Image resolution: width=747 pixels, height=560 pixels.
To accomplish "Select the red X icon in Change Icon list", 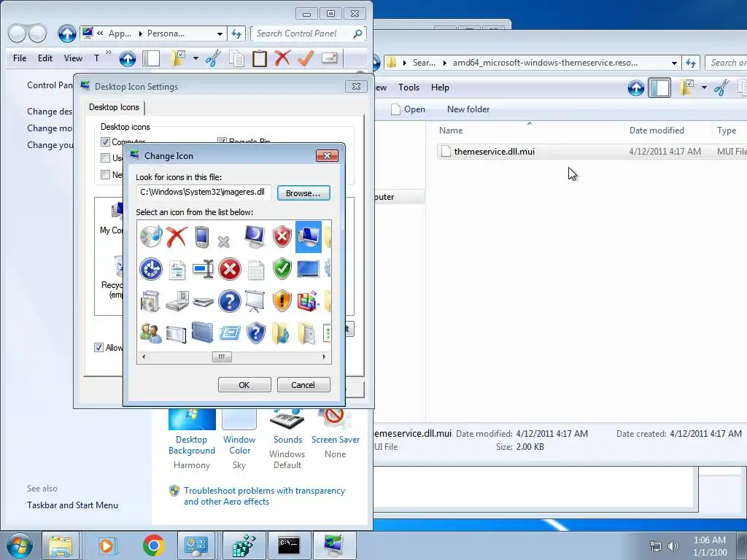I will tap(177, 237).
